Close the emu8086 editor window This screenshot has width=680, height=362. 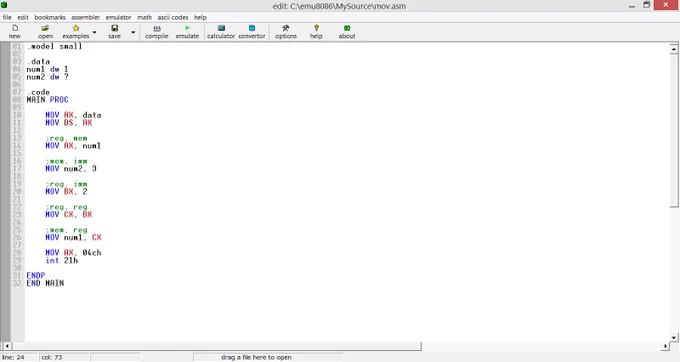pyautogui.click(x=666, y=5)
